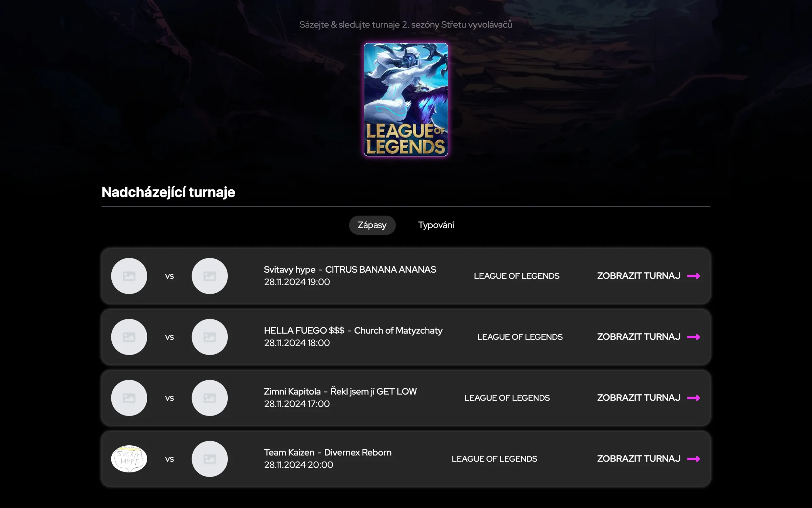Viewport: 812px width, 508px height.
Task: Select match title Zimní Kapitola - Řekl jsem jí GET LOW
Action: pyautogui.click(x=340, y=391)
